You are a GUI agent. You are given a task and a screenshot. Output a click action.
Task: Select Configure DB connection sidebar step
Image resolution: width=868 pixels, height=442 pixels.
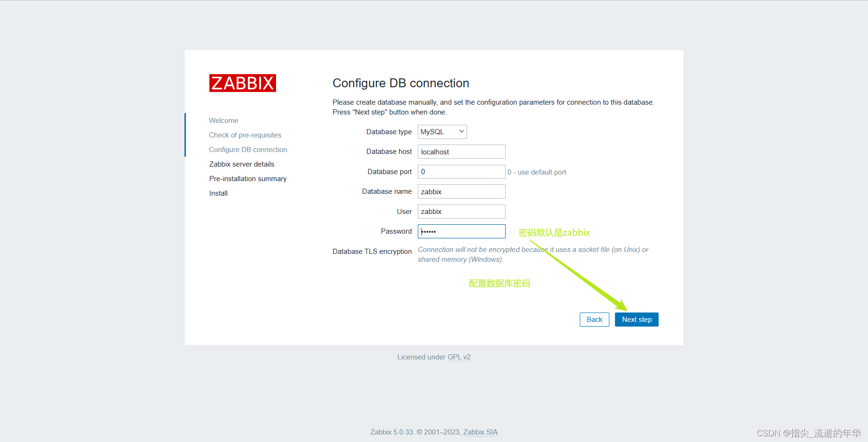248,150
